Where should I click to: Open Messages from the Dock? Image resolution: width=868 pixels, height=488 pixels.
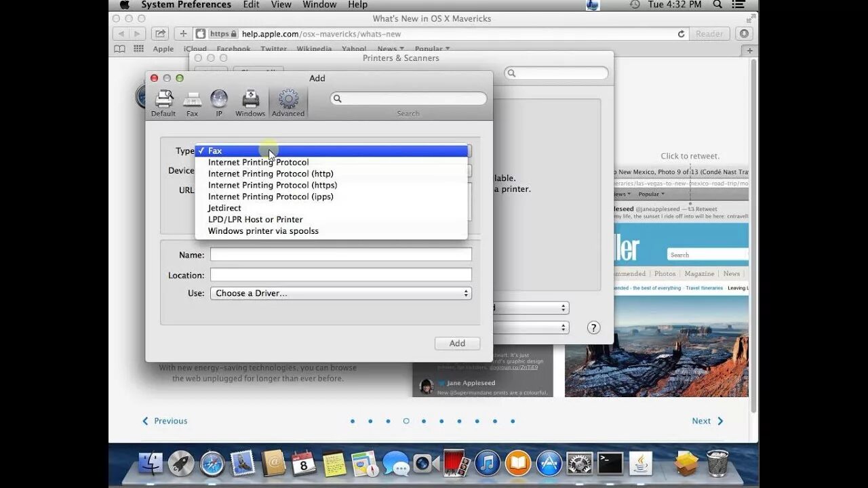(x=395, y=464)
